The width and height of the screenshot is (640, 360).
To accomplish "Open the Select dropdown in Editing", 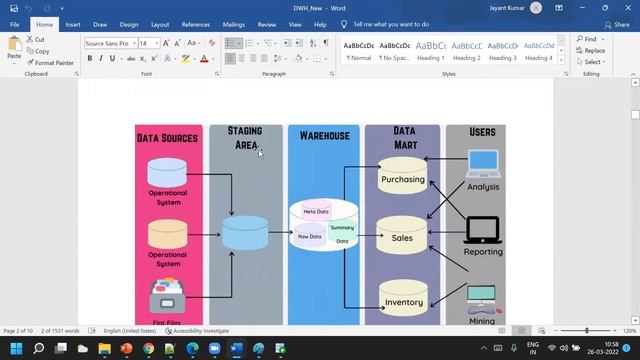I will click(591, 62).
